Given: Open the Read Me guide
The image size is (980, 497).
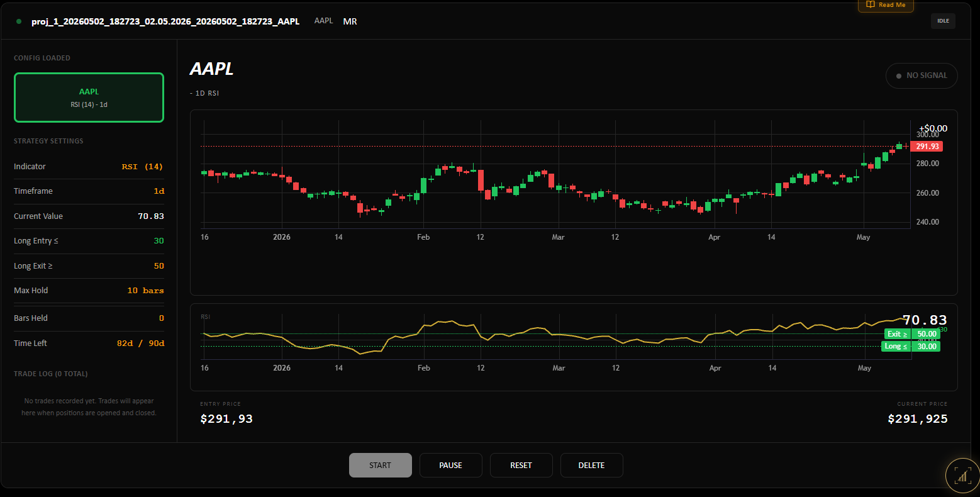Looking at the screenshot, I should click(x=886, y=5).
